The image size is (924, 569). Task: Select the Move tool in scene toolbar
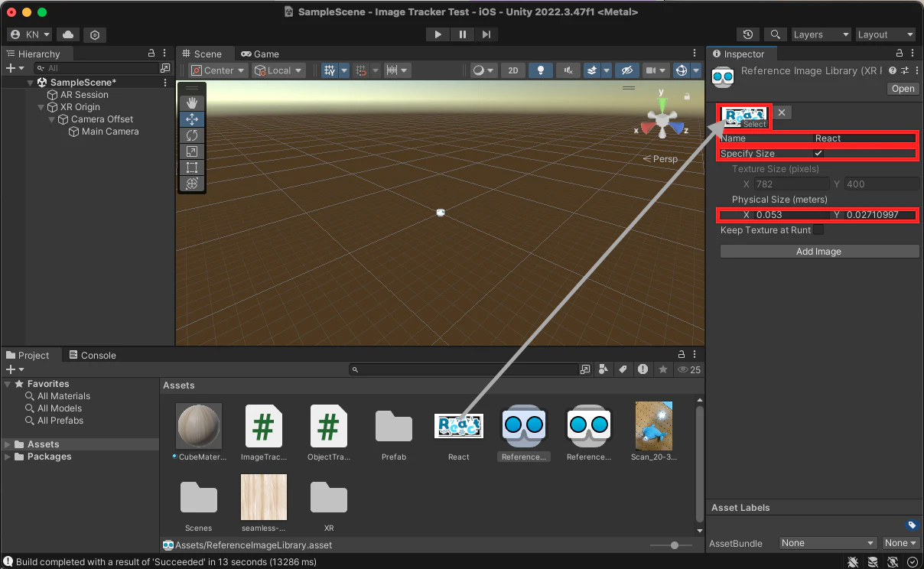click(192, 119)
